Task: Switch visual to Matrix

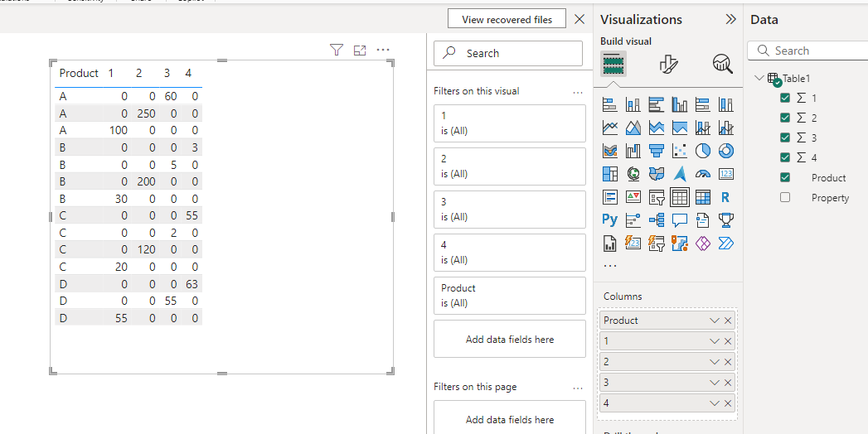Action: (x=702, y=197)
